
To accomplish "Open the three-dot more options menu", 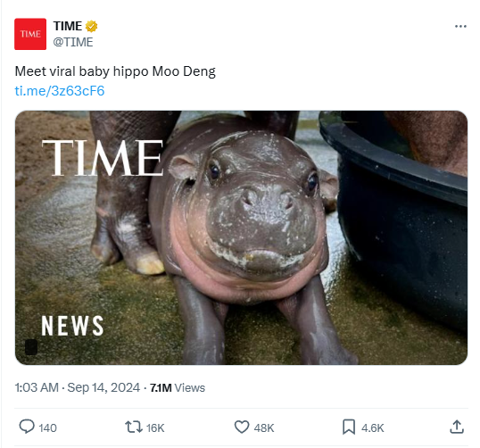I will click(x=460, y=27).
